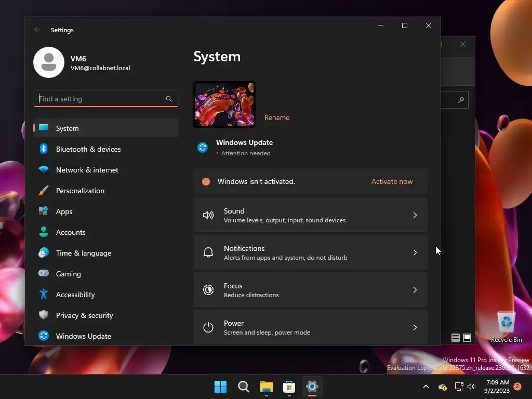Viewport: 532px width, 399px height.
Task: Click the volume icon in system tray
Action: point(471,387)
